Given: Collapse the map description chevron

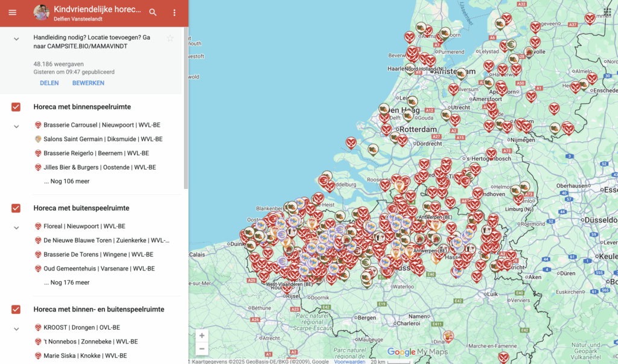Looking at the screenshot, I should (16, 39).
